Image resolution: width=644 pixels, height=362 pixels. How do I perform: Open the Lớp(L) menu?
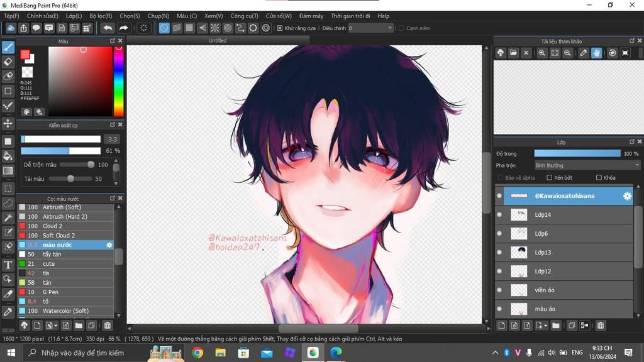[74, 16]
